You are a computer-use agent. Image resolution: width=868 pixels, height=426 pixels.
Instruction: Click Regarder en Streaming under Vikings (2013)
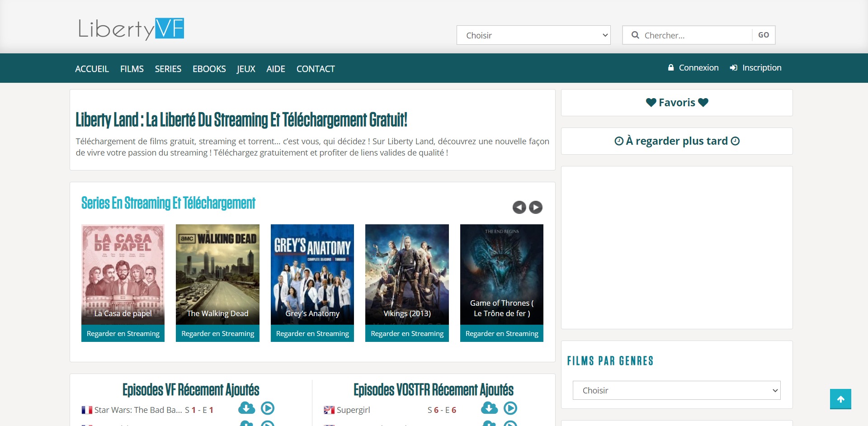pyautogui.click(x=407, y=333)
